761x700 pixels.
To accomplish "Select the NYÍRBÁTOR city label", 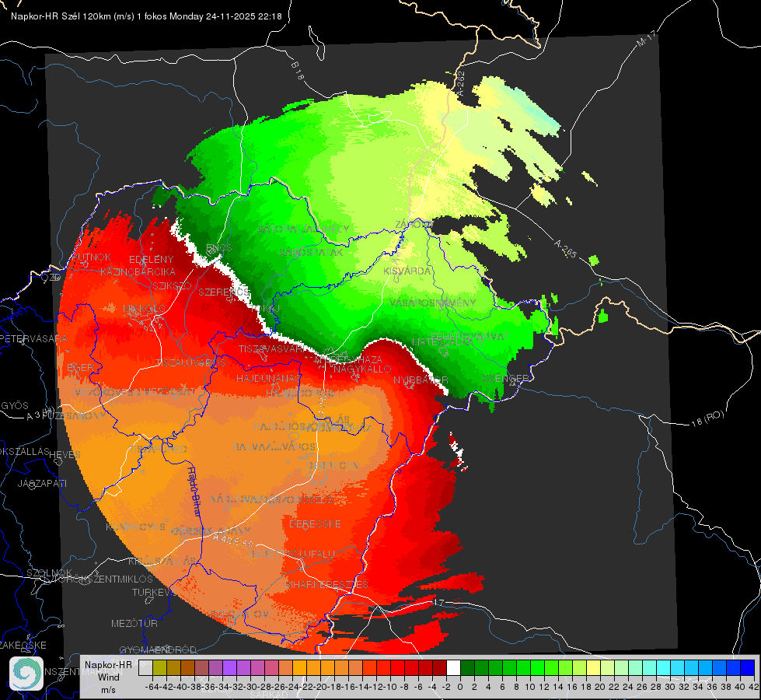I will pos(421,380).
